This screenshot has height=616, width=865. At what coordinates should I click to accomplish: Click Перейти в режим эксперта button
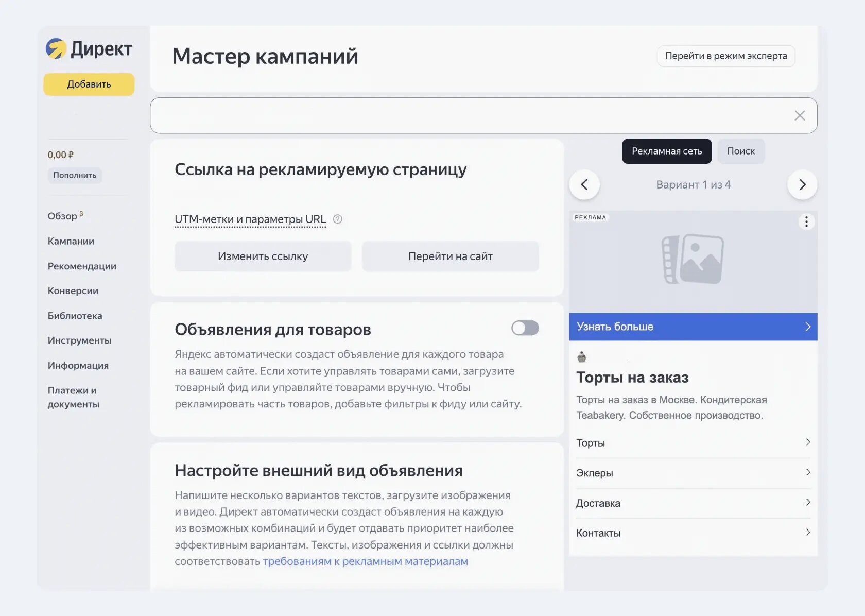pyautogui.click(x=726, y=56)
